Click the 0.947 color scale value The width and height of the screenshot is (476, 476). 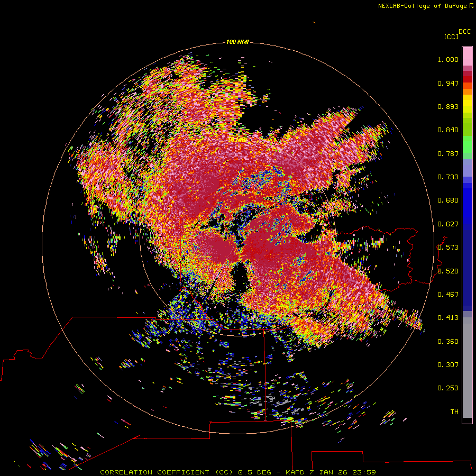pos(448,83)
